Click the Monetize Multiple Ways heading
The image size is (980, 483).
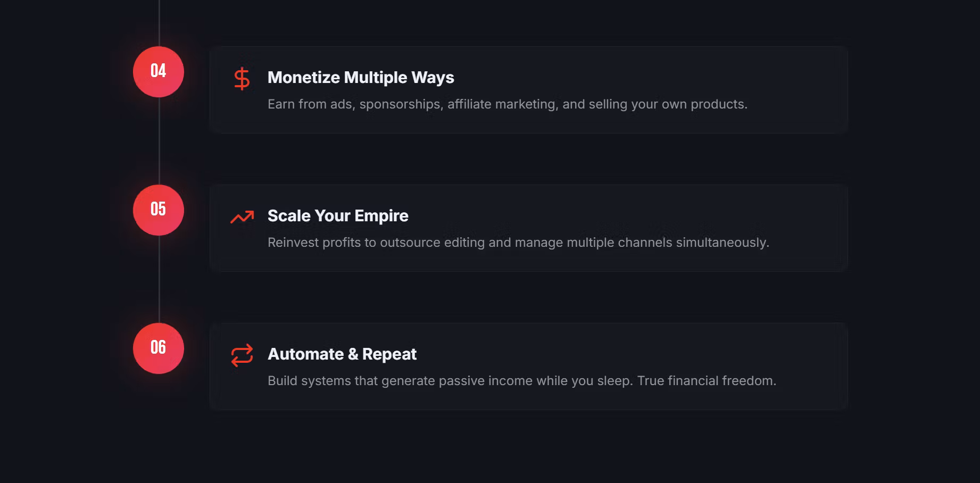click(x=361, y=78)
